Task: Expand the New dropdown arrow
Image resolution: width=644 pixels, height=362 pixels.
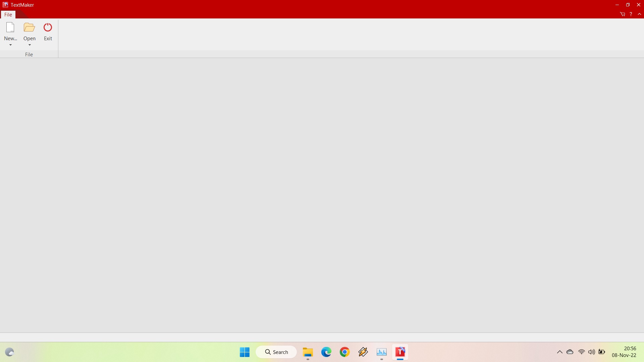Action: 10,45
